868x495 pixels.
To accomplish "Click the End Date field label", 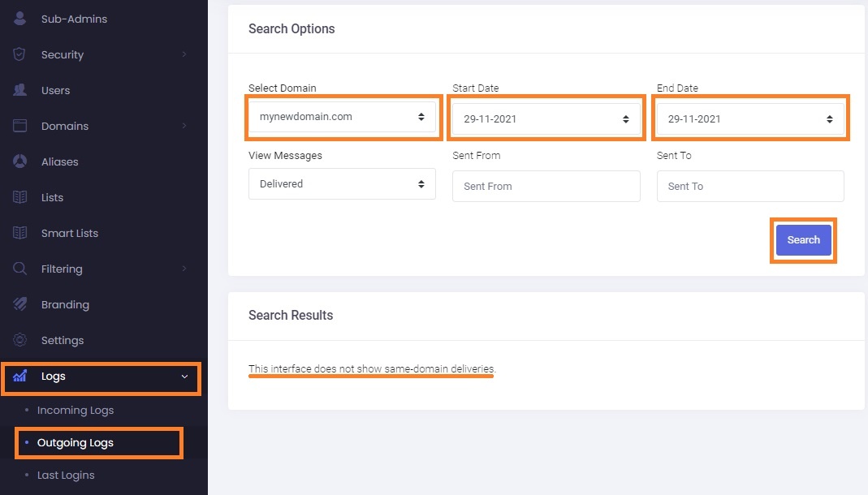I will 677,88.
